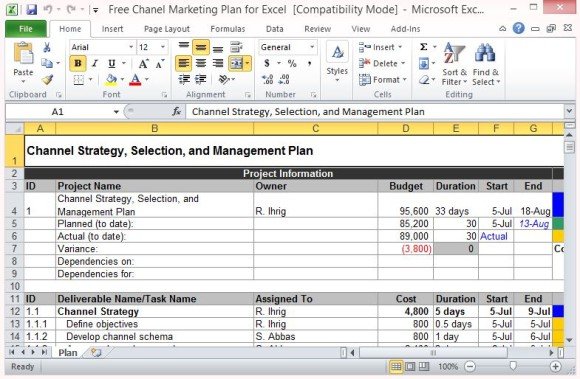Click the Percent Style icon
Viewport: 580px width, 379px height.
click(292, 64)
